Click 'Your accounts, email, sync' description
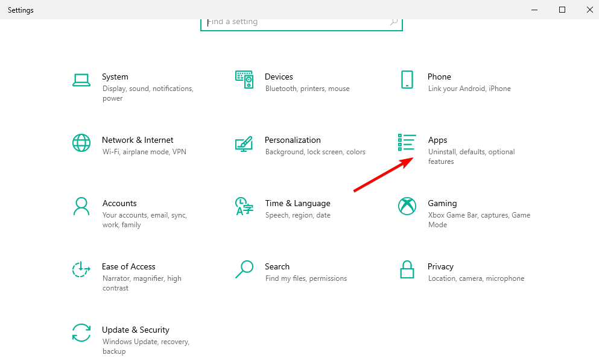 coord(144,220)
